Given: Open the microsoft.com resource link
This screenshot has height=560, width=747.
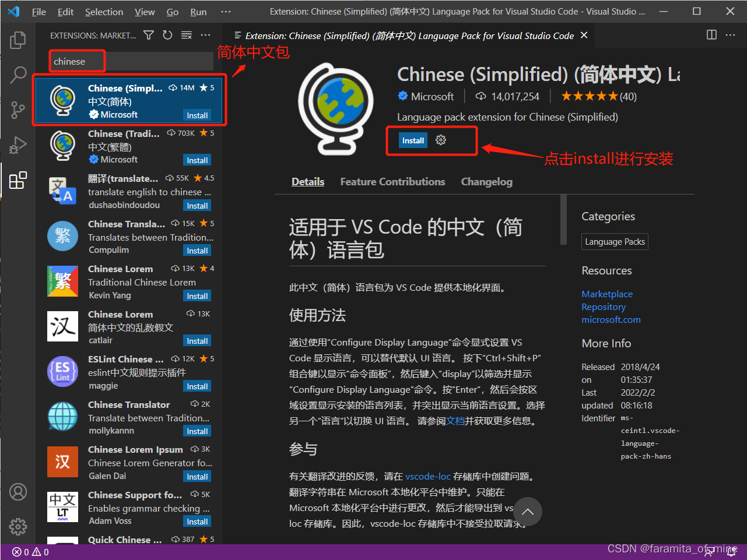Looking at the screenshot, I should point(611,320).
